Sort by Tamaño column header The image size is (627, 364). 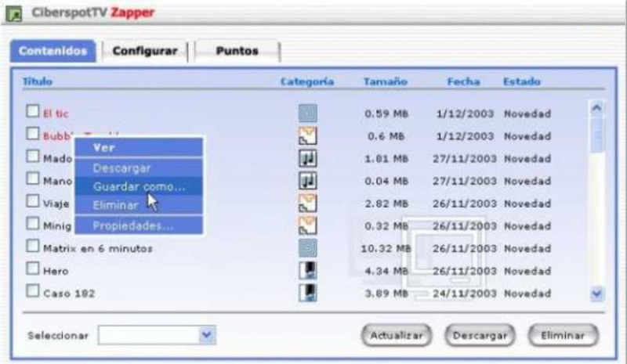(x=386, y=81)
